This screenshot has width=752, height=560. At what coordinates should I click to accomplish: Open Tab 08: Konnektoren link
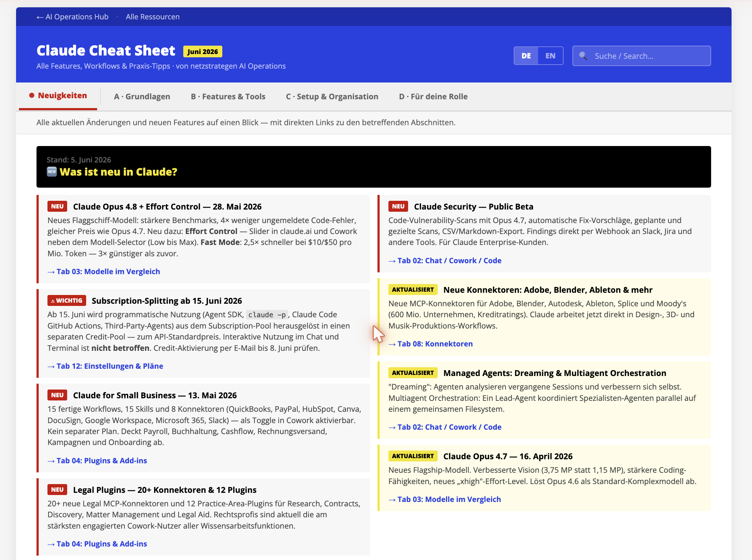[431, 344]
